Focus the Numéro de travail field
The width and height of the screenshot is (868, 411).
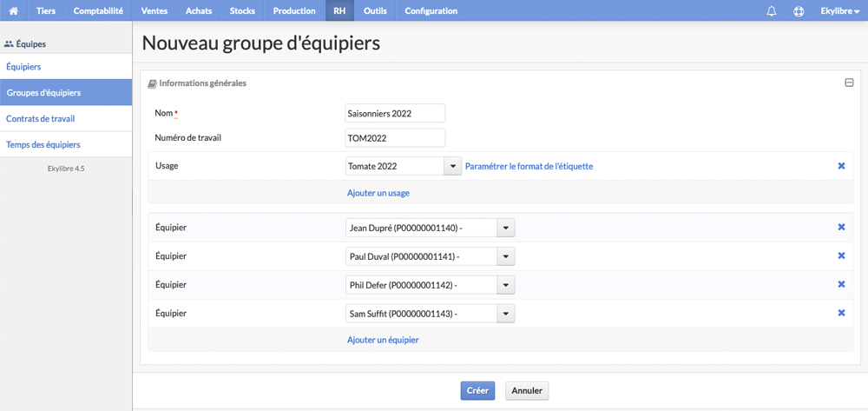395,138
